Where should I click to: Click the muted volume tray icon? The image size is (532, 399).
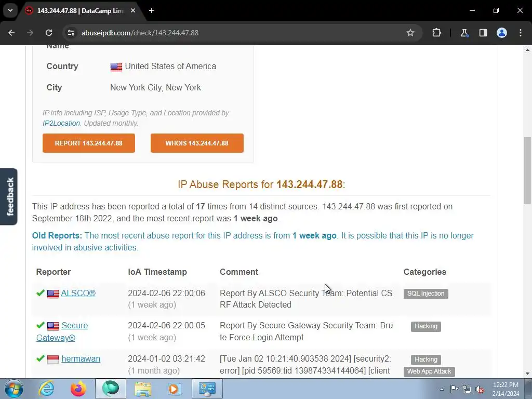tap(480, 389)
